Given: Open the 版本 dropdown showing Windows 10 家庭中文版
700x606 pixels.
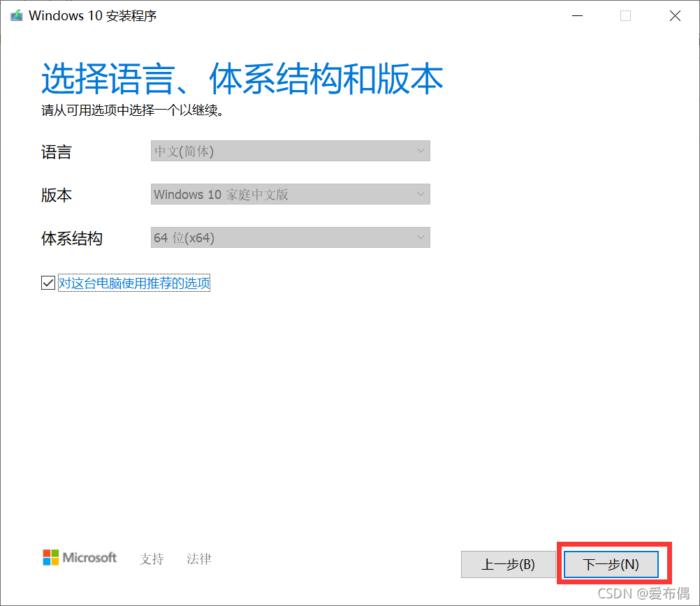Looking at the screenshot, I should (290, 194).
